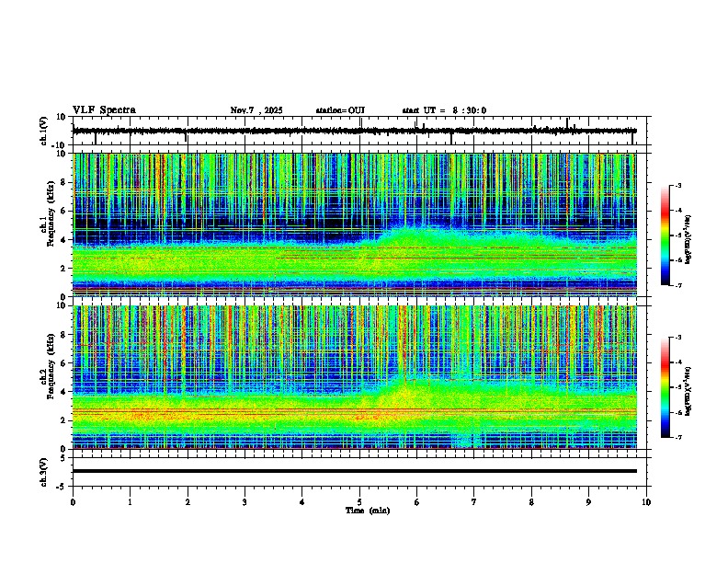Click the "5" tick on the time axis

(359, 502)
